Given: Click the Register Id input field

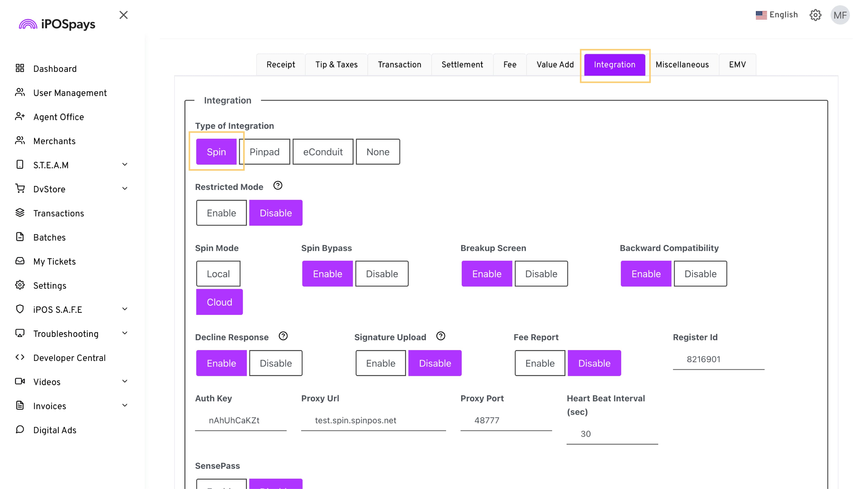Looking at the screenshot, I should click(718, 359).
